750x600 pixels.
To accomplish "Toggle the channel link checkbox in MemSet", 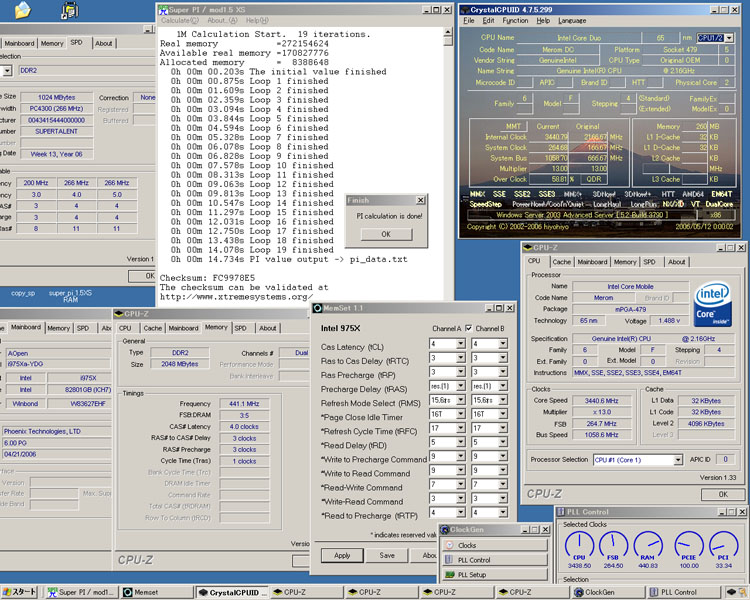I will point(469,328).
